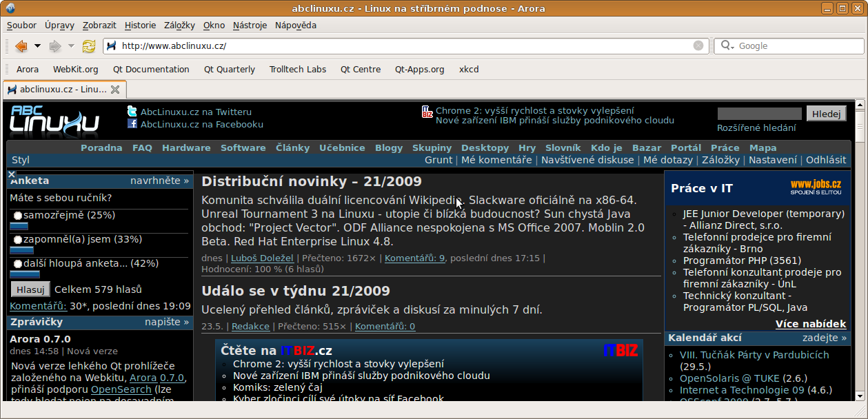Close the abclinuxu.cz tab

(115, 90)
